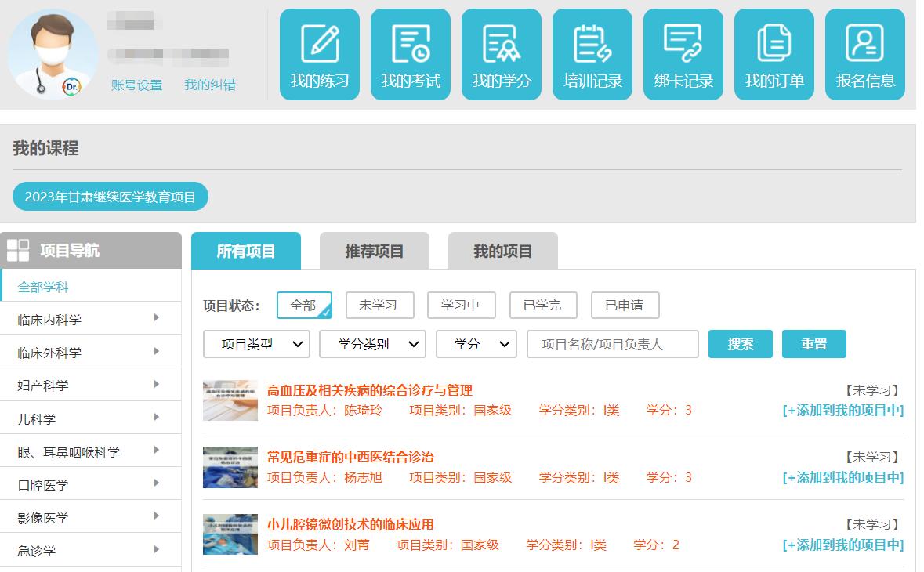Open the 我的考试 exam icon

click(411, 55)
